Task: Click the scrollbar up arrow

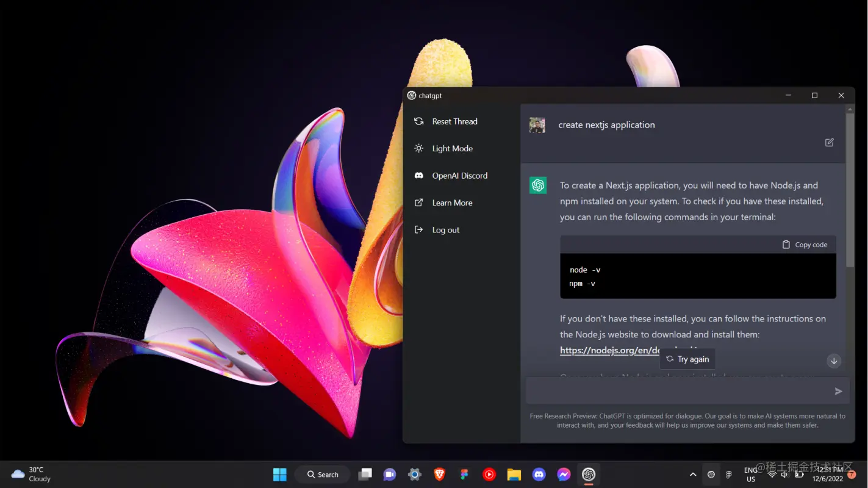Action: [x=850, y=109]
